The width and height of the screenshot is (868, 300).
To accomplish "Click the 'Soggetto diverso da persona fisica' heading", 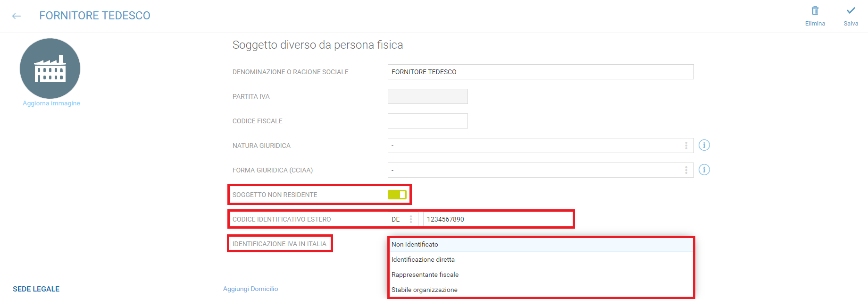I will tap(318, 45).
